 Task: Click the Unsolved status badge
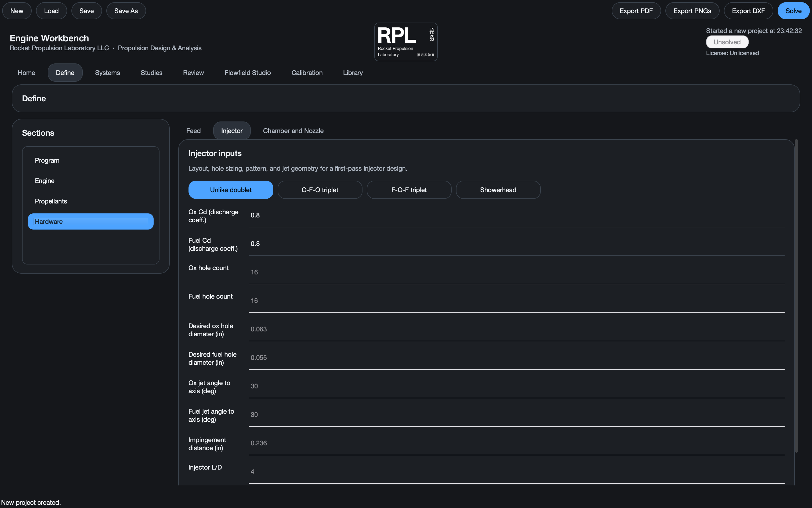tap(727, 42)
